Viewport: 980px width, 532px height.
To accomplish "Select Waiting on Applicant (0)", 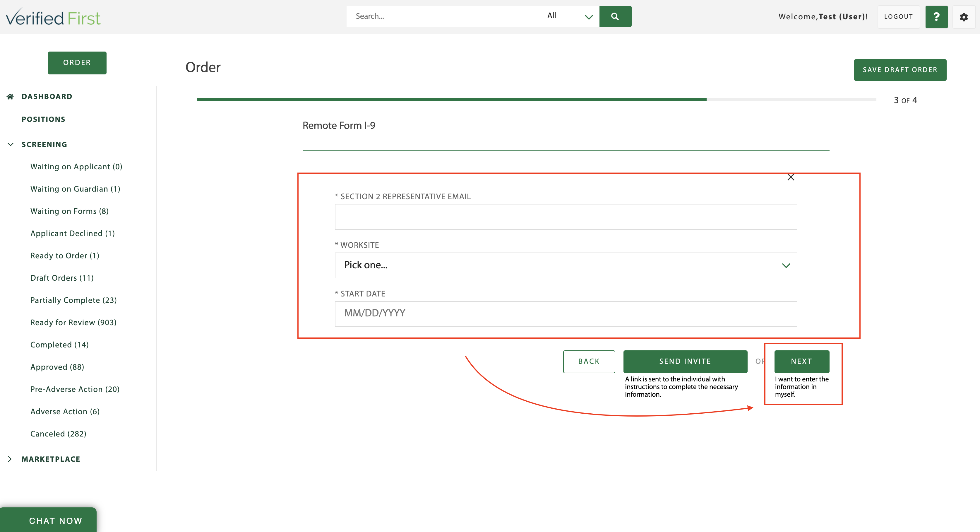I will click(x=76, y=166).
